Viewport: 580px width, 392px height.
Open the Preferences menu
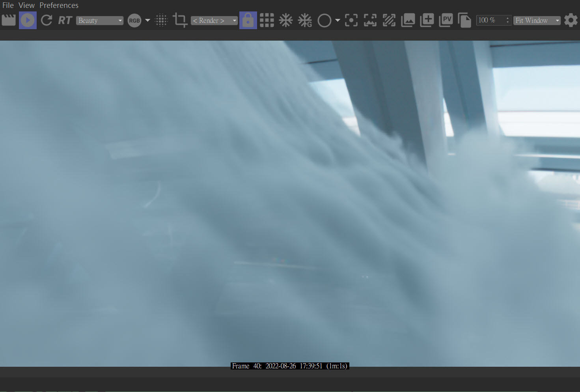tap(59, 5)
